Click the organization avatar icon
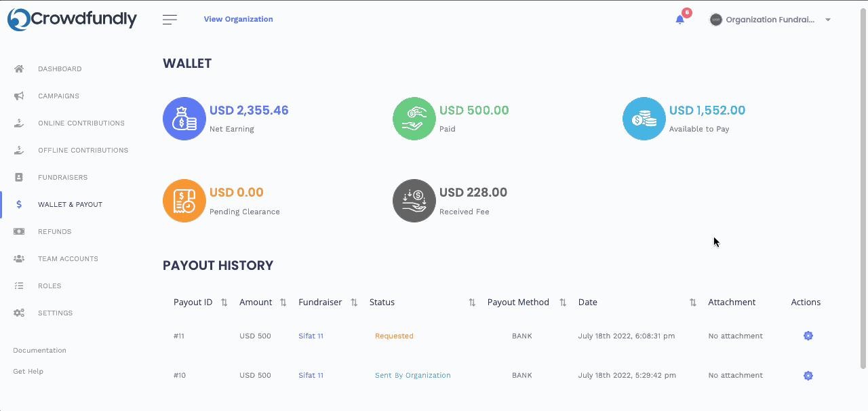The height and width of the screenshot is (411, 868). click(x=715, y=20)
